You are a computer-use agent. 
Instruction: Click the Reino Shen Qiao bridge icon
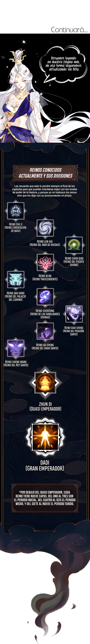pos(74,245)
